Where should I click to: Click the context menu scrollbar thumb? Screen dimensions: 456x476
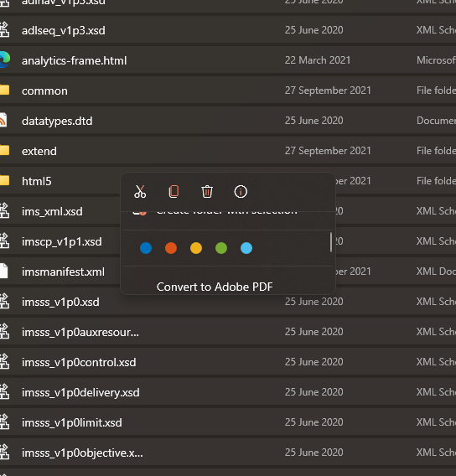[x=331, y=242]
